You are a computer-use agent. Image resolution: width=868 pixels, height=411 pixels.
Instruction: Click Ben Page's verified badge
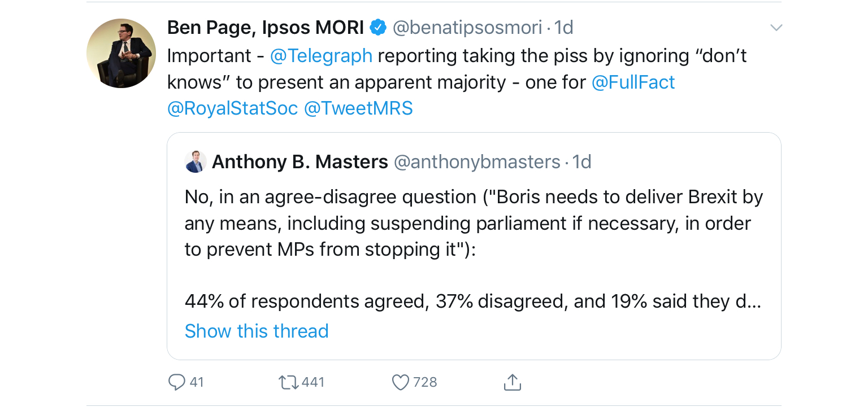(x=377, y=27)
